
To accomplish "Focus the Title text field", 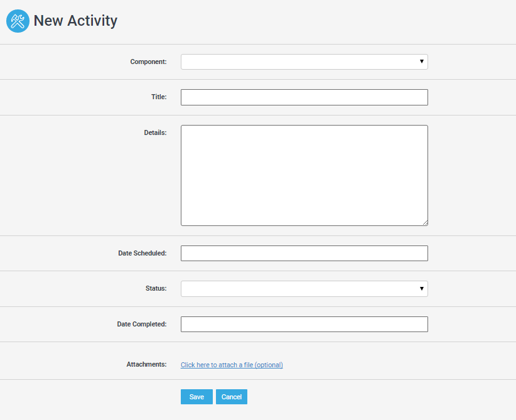I will (304, 97).
